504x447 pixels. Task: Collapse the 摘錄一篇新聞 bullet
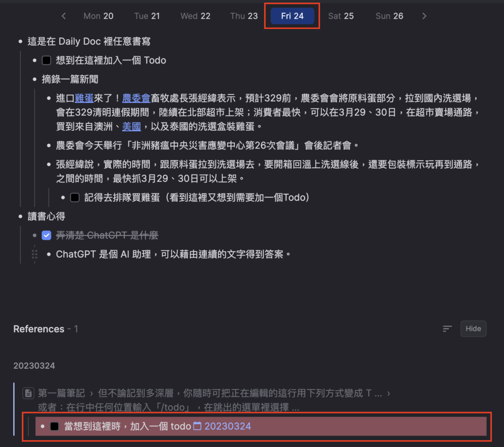34,79
